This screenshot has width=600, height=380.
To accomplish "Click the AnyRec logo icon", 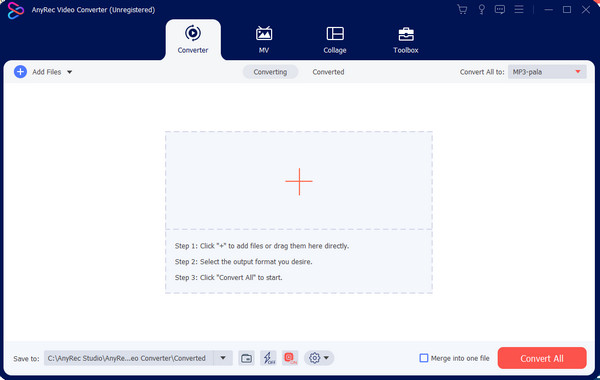I will (x=16, y=10).
